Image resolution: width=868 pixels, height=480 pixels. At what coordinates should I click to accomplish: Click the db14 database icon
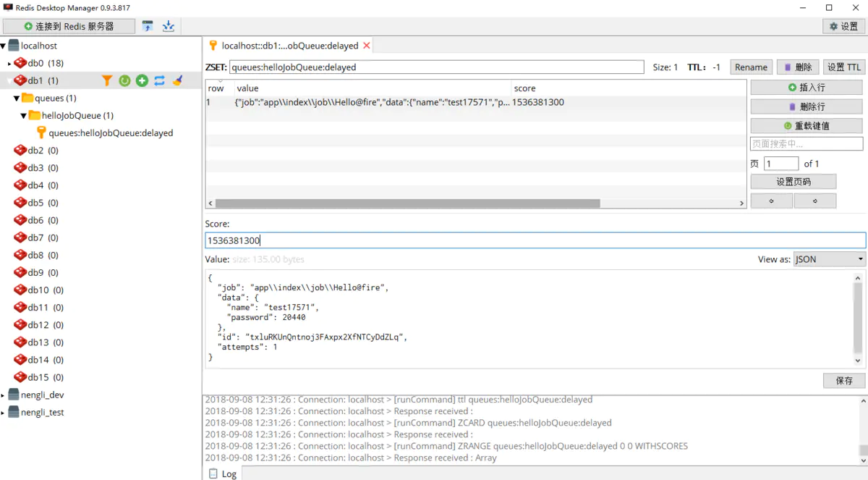(20, 360)
